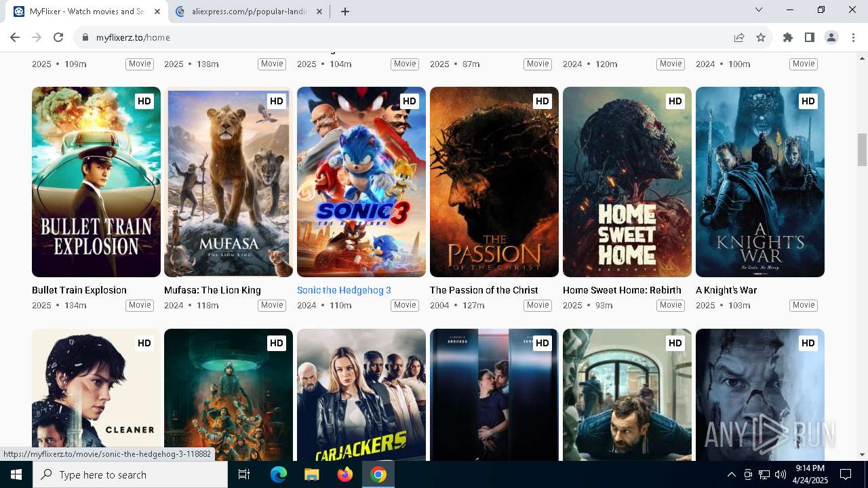This screenshot has height=488, width=868.
Task: Click the site info lock icon
Action: coord(85,37)
